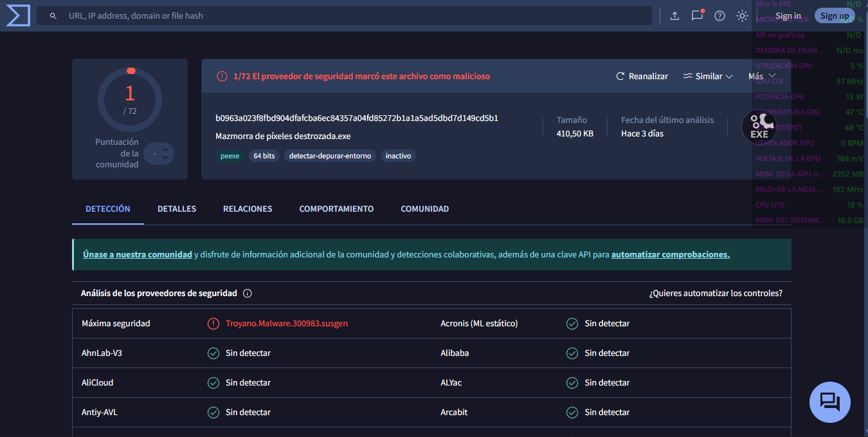The image size is (868, 437).
Task: Click the Troyano.Malware.300983.susgen detection text
Action: coord(287,323)
